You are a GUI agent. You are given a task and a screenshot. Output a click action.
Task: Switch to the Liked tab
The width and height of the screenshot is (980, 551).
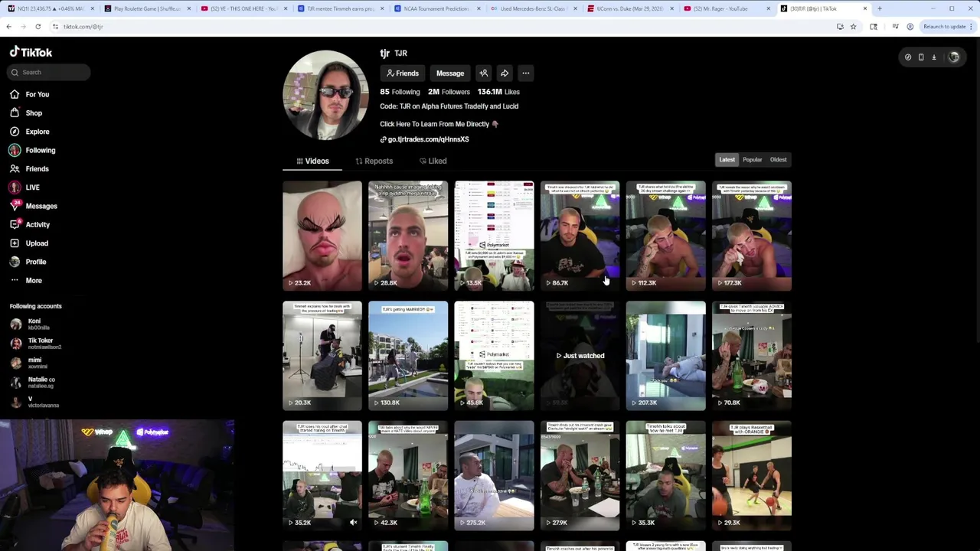(433, 161)
